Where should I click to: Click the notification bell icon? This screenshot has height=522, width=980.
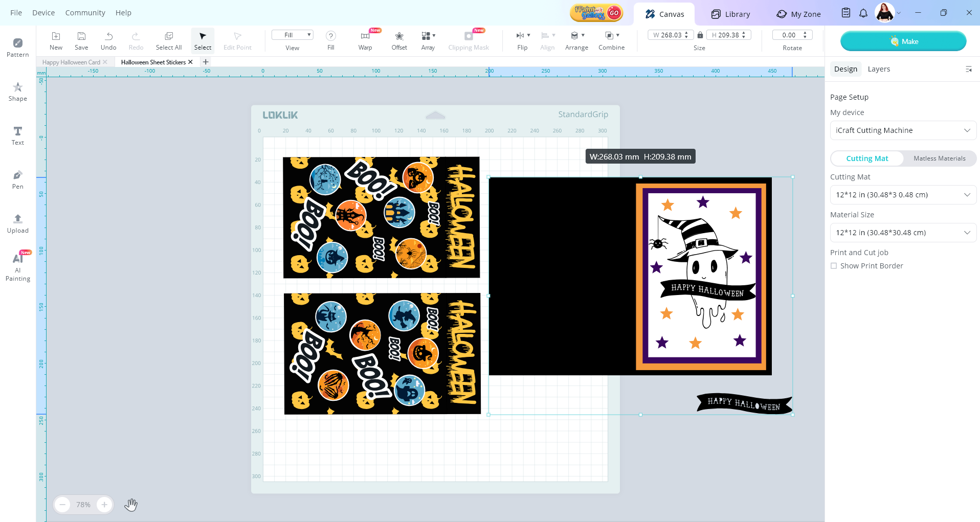[x=863, y=13]
